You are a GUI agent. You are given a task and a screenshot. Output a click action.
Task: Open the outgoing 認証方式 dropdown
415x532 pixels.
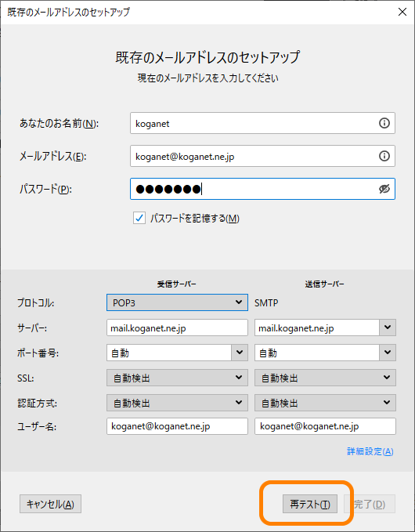click(325, 403)
